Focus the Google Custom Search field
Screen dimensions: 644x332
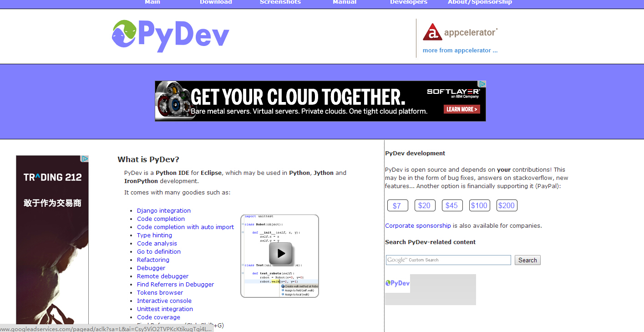point(448,260)
